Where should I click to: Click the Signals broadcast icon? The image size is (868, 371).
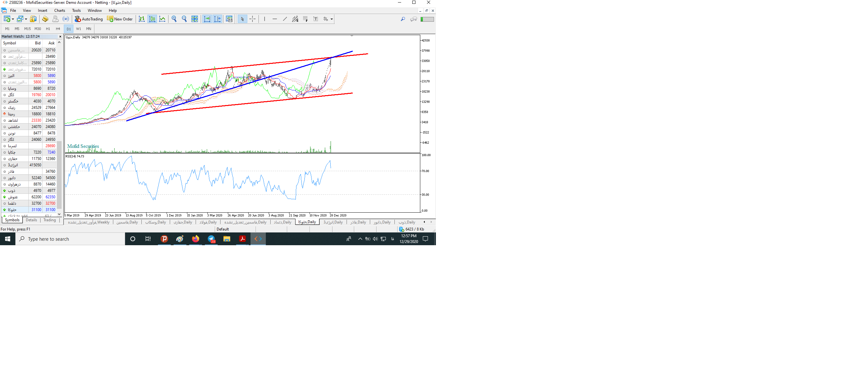coord(66,19)
